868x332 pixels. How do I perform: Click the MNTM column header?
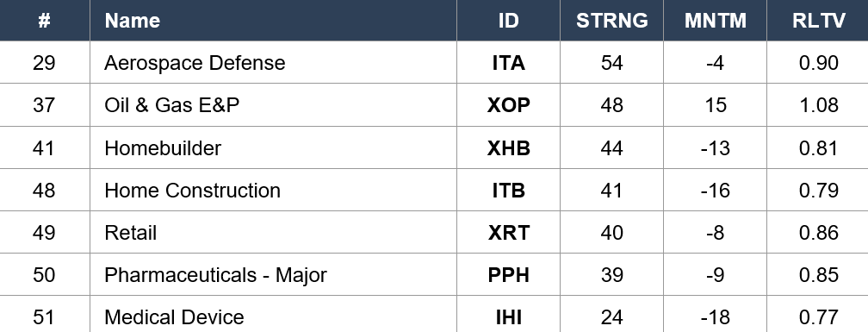tap(716, 21)
